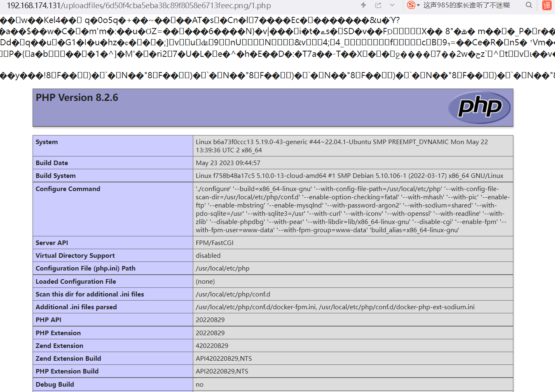Image resolution: width=555 pixels, height=392 pixels.
Task: Open the search engine selector arrow
Action: point(418,5)
